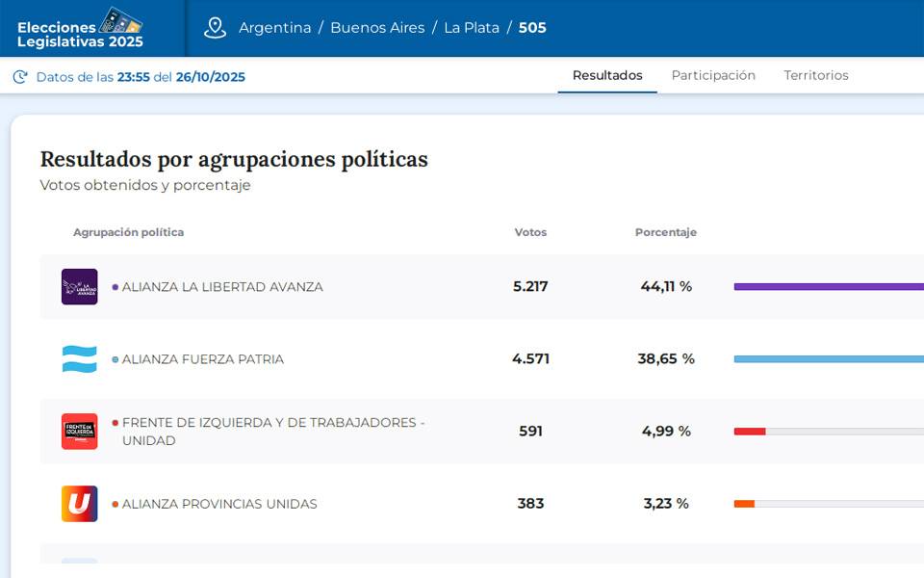Click the La Libertad Avanza party logo

click(x=79, y=287)
